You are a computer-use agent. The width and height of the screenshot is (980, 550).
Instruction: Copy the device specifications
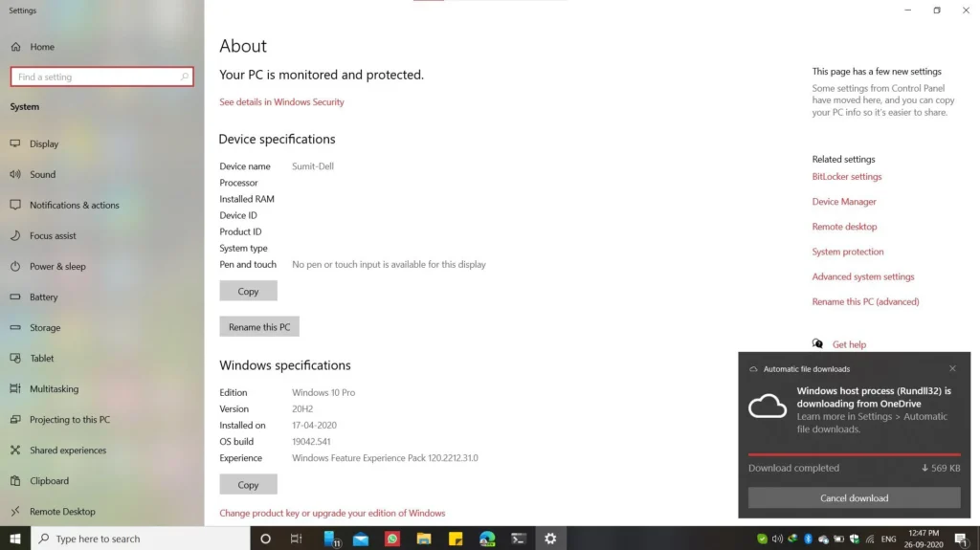(x=248, y=291)
